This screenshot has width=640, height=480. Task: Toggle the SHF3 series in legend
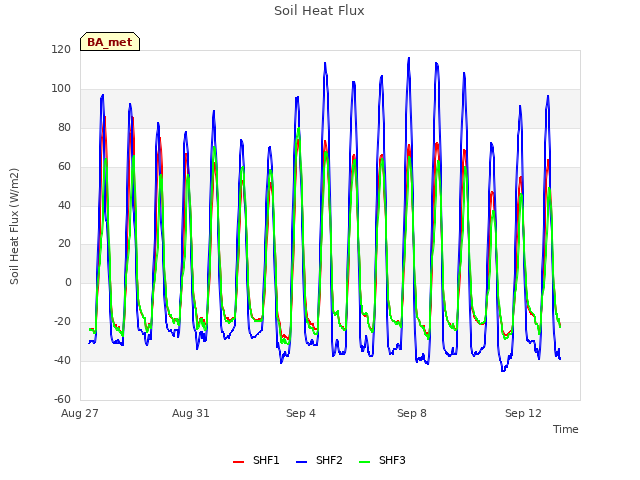click(382, 460)
